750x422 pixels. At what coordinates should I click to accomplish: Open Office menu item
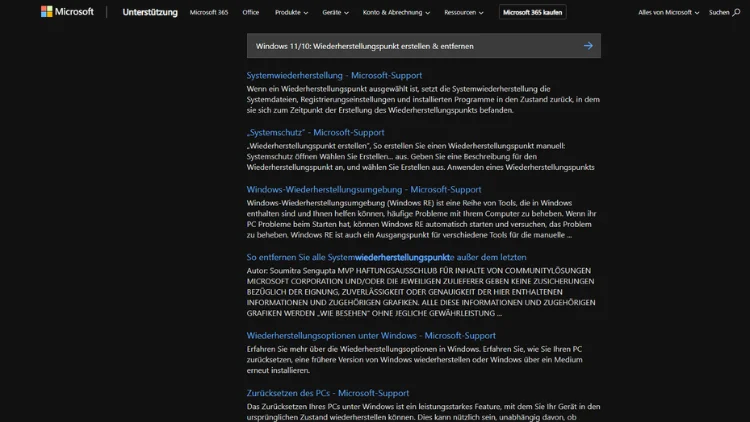click(251, 12)
